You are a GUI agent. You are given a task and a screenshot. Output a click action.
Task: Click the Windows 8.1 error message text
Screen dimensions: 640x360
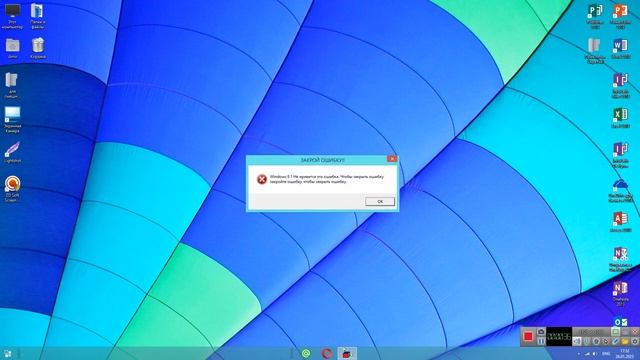[x=327, y=179]
